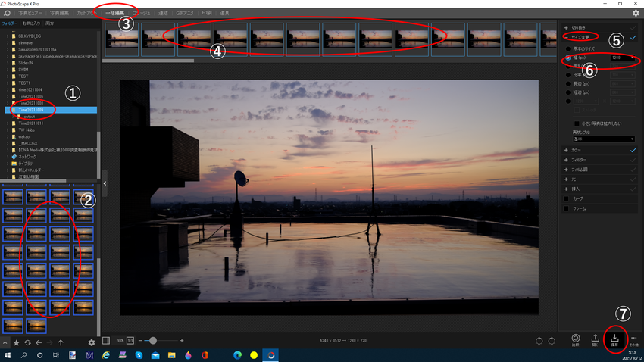The height and width of the screenshot is (362, 644).
Task: Show the お気に入り browser tab
Action: pyautogui.click(x=31, y=23)
